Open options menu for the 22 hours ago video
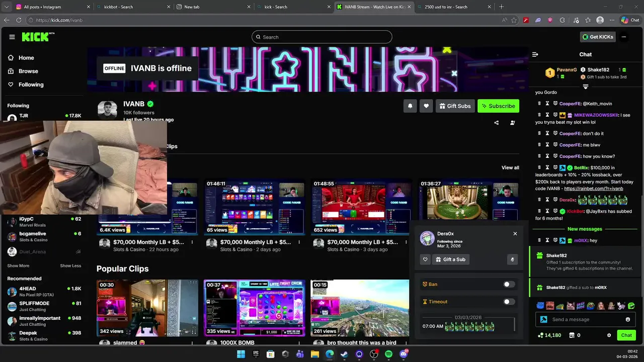The width and height of the screenshot is (644, 362). (192, 242)
